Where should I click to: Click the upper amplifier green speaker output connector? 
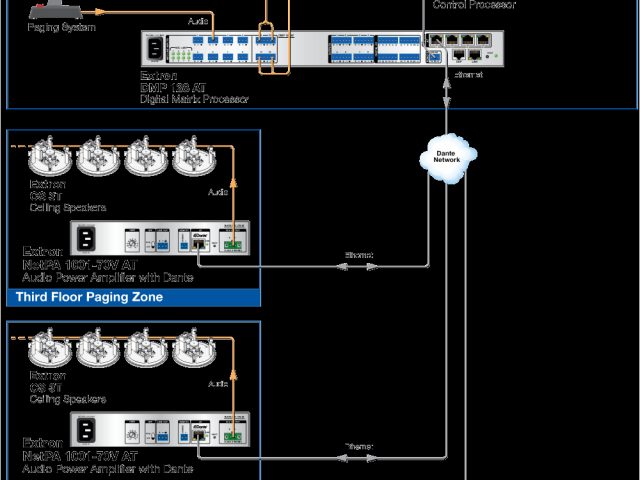coord(234,243)
